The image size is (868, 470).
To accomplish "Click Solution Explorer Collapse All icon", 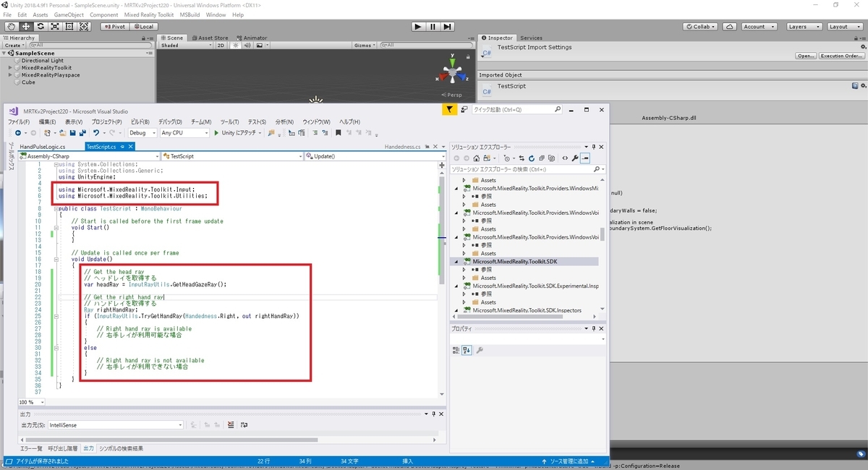I will [543, 158].
